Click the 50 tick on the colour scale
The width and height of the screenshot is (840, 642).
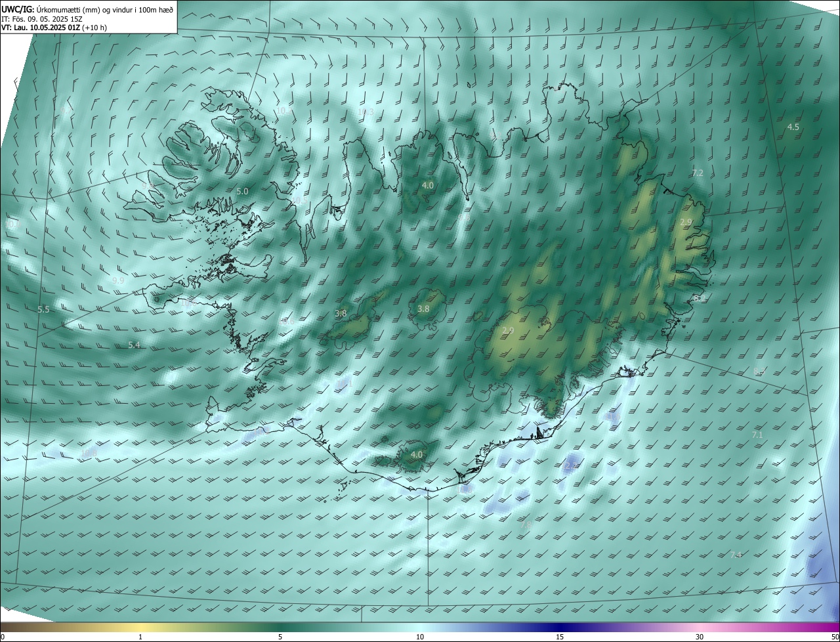(835, 637)
